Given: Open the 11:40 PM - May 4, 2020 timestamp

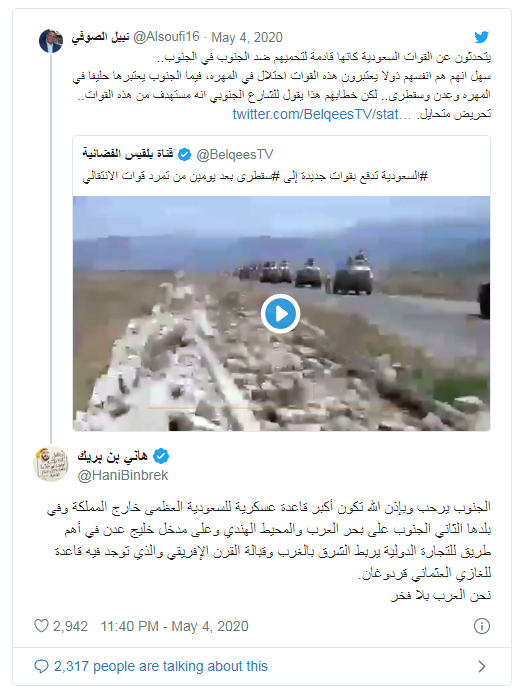Looking at the screenshot, I should pyautogui.click(x=174, y=626).
